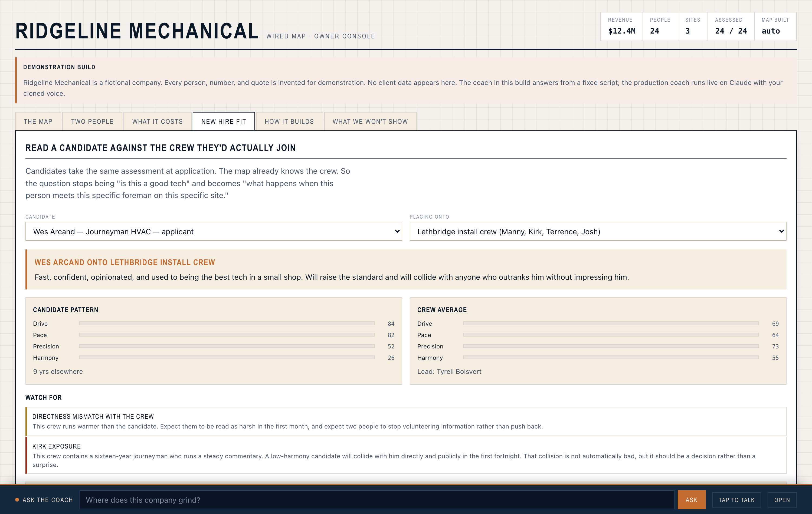This screenshot has height=514, width=812.
Task: Click the orange Ask button
Action: [x=691, y=500]
